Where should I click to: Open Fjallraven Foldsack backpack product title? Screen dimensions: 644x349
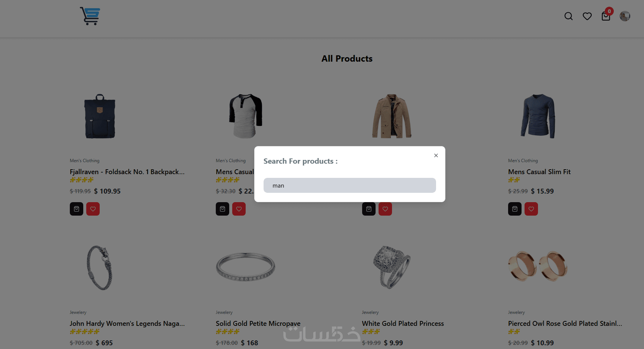(127, 172)
